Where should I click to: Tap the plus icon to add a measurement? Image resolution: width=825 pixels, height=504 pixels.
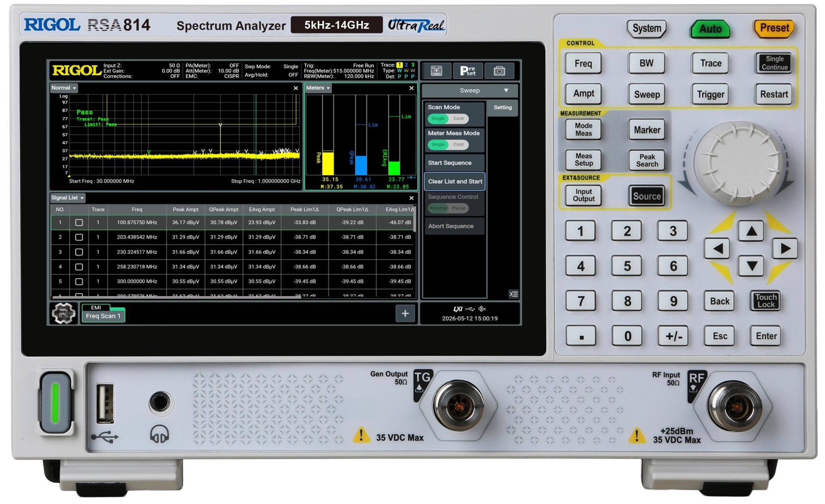coord(405,313)
